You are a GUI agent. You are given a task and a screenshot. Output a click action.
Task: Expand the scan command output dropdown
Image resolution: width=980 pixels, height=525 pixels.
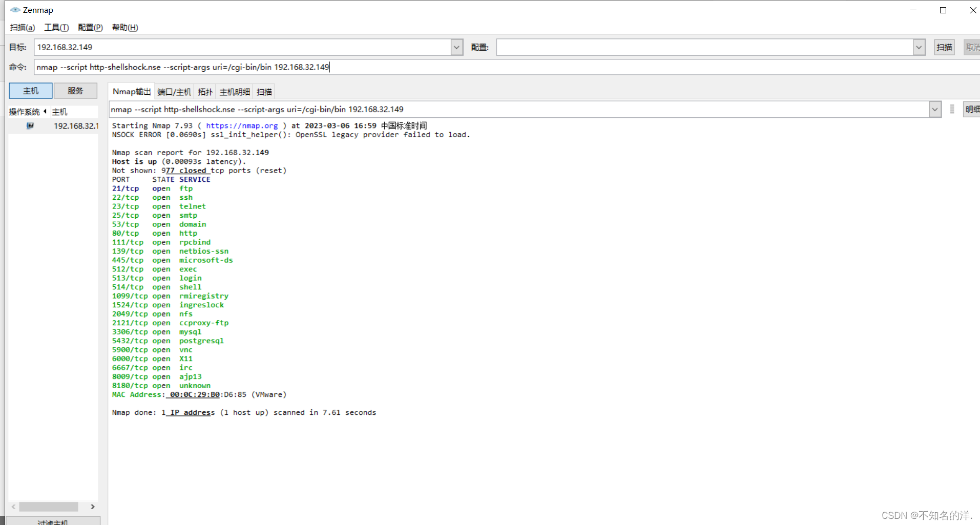935,109
